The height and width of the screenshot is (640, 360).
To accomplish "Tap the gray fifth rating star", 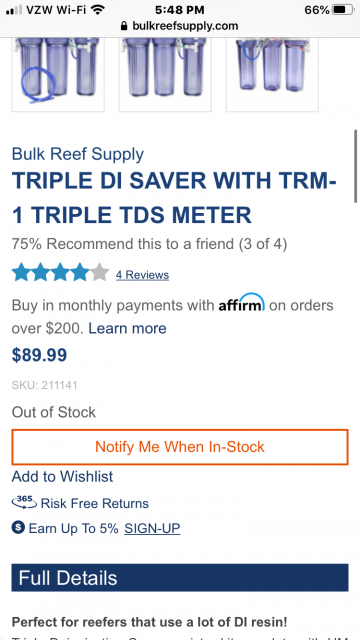I will click(x=99, y=273).
